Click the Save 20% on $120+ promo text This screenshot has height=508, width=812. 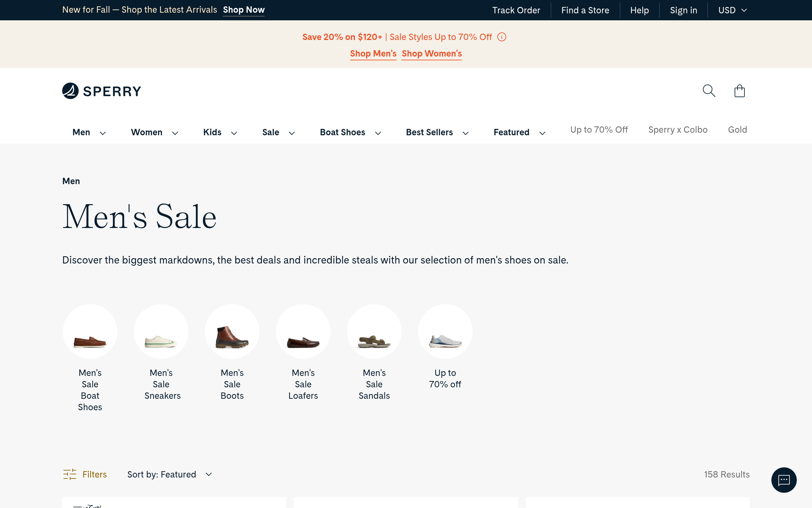tap(342, 37)
